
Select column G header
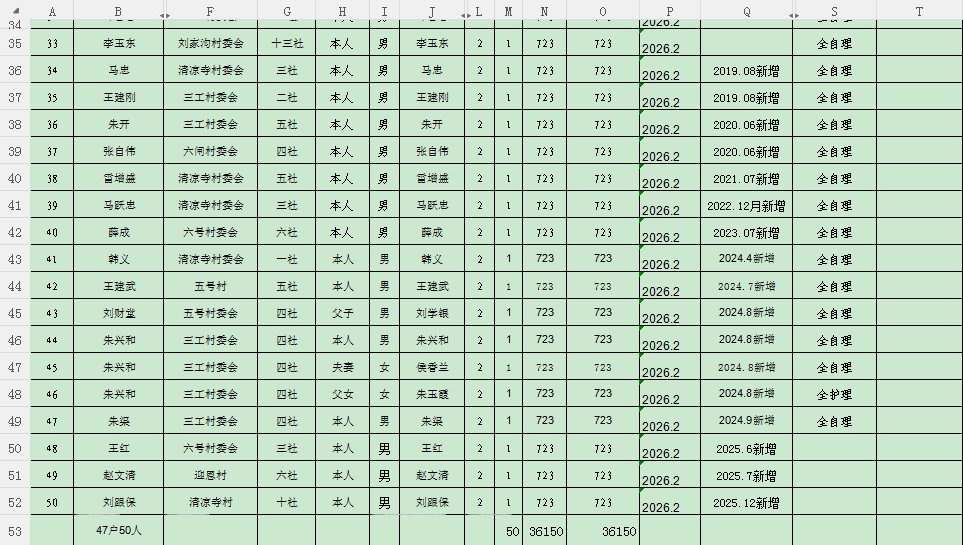(287, 12)
